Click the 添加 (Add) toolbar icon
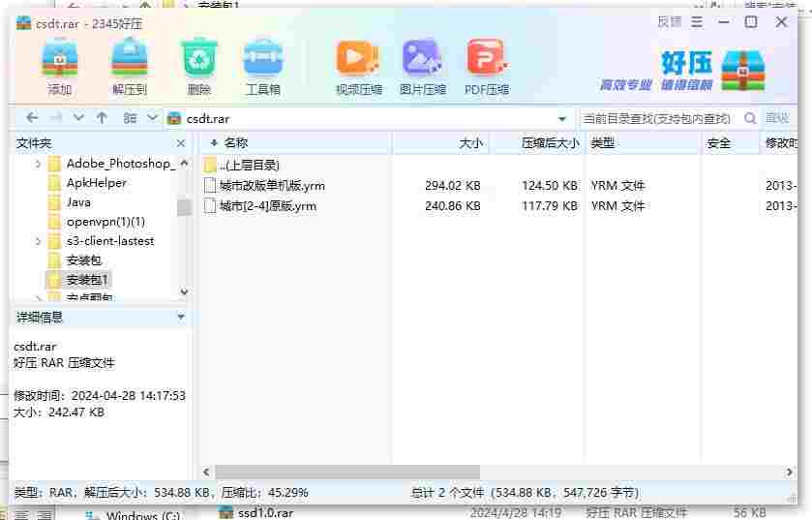 (60, 68)
